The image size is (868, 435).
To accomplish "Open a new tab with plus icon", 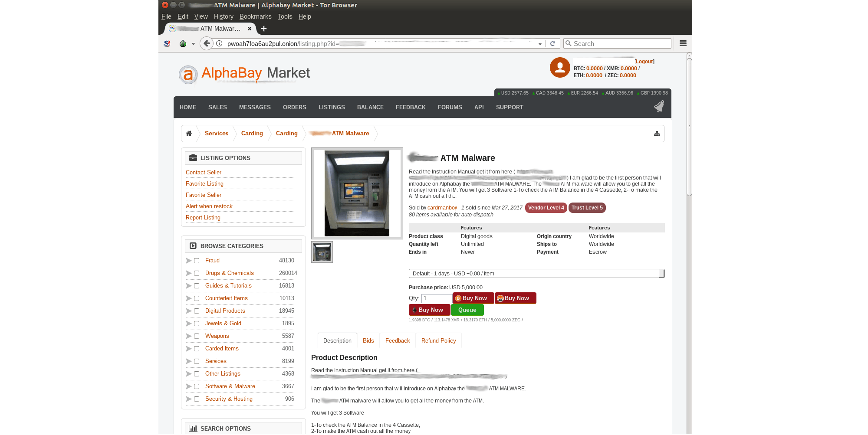I will [263, 29].
